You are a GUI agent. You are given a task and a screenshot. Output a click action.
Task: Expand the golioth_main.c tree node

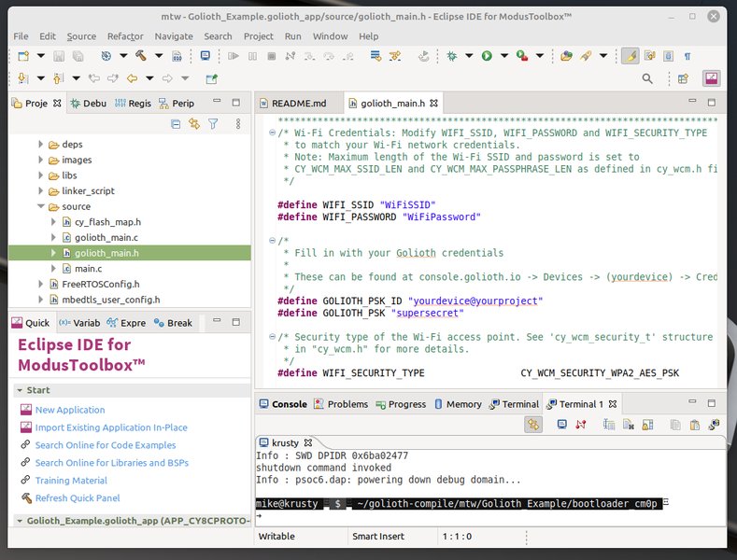coord(53,237)
